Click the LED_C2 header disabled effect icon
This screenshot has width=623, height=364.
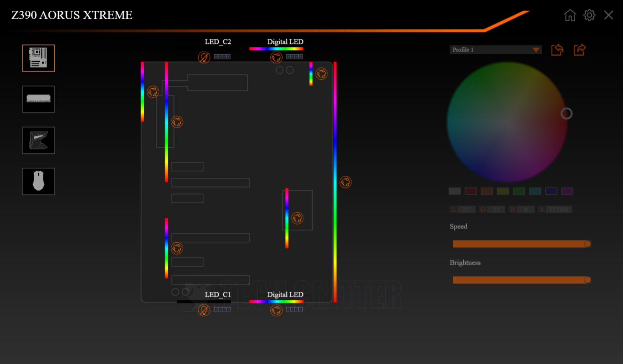pyautogui.click(x=204, y=57)
